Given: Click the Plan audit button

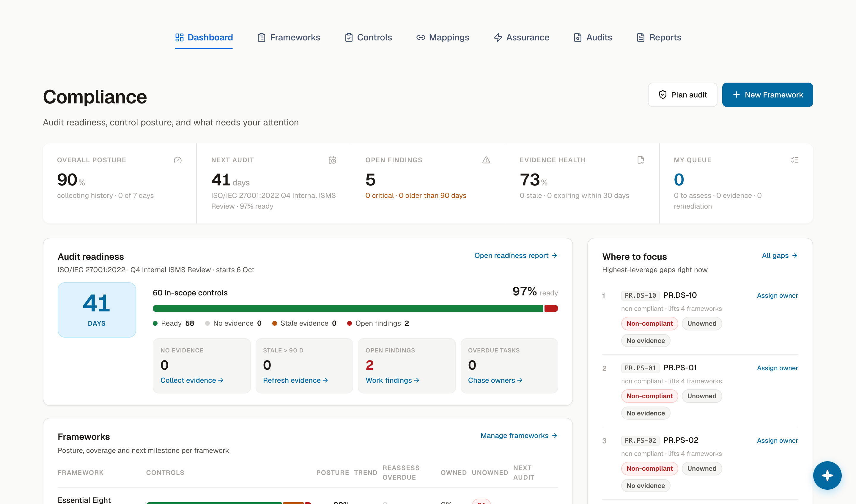Looking at the screenshot, I should 682,95.
